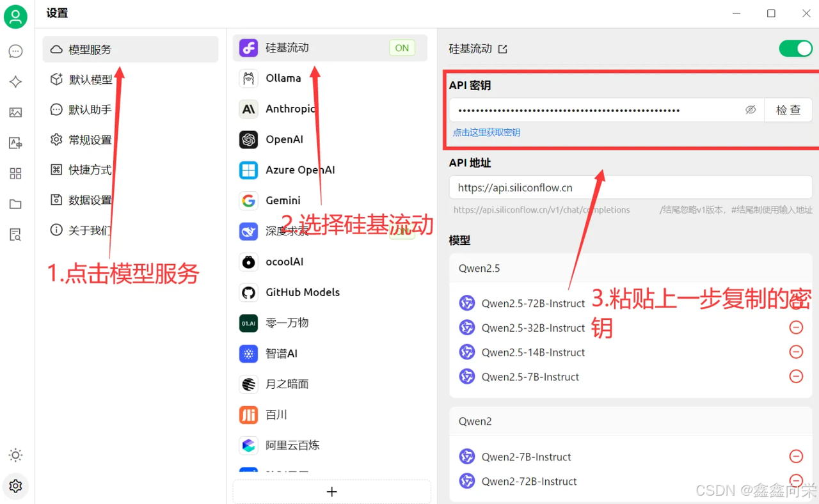Click the Qwen2 group header
The height and width of the screenshot is (504, 819).
coord(631,421)
